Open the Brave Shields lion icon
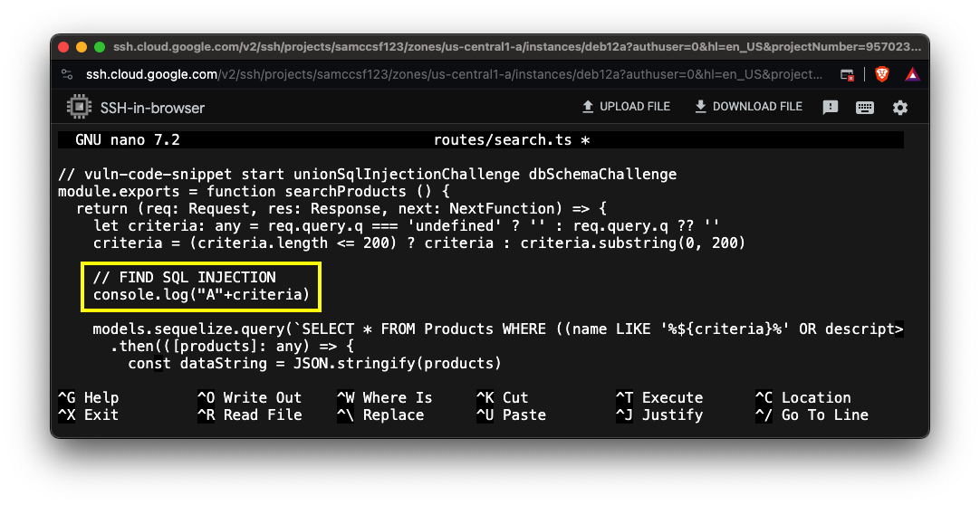This screenshot has height=505, width=980. point(881,74)
